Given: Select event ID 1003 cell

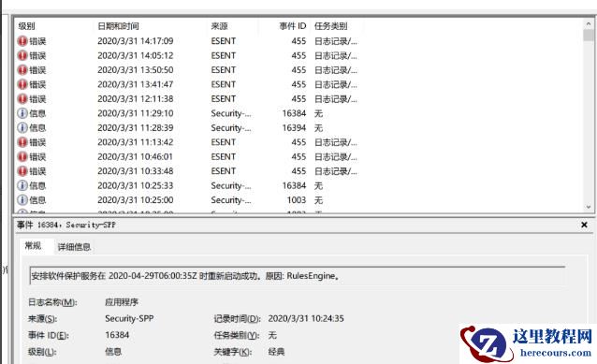Looking at the screenshot, I should [x=297, y=200].
